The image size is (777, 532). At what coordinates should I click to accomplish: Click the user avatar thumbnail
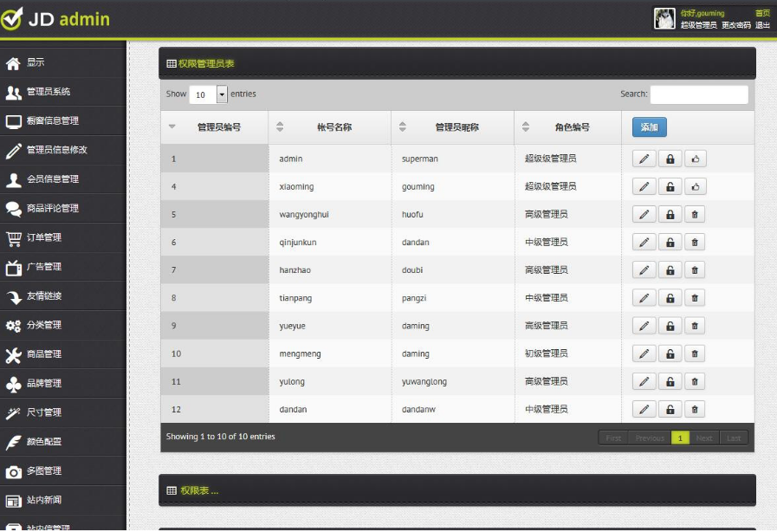(x=664, y=19)
